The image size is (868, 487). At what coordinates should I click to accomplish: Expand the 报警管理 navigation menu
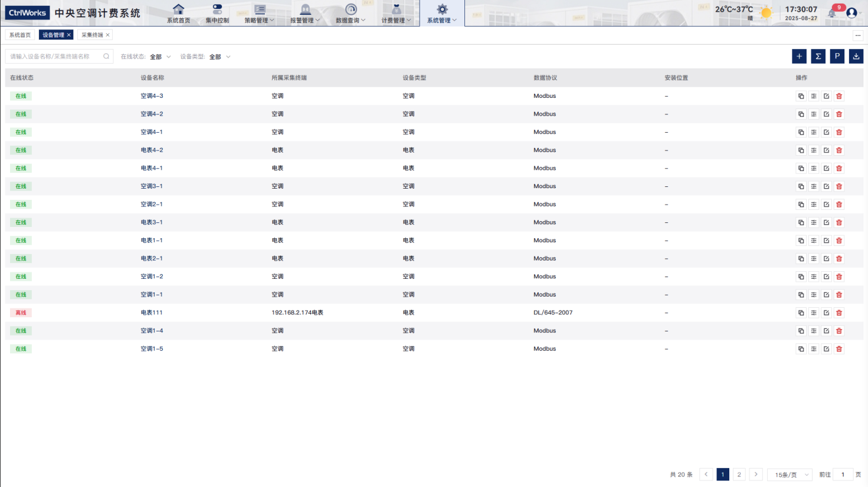305,14
